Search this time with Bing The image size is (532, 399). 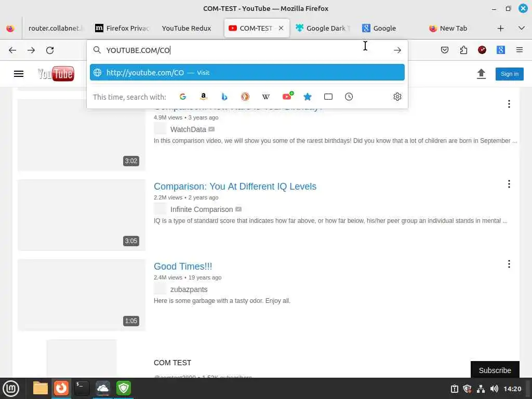coord(224,97)
